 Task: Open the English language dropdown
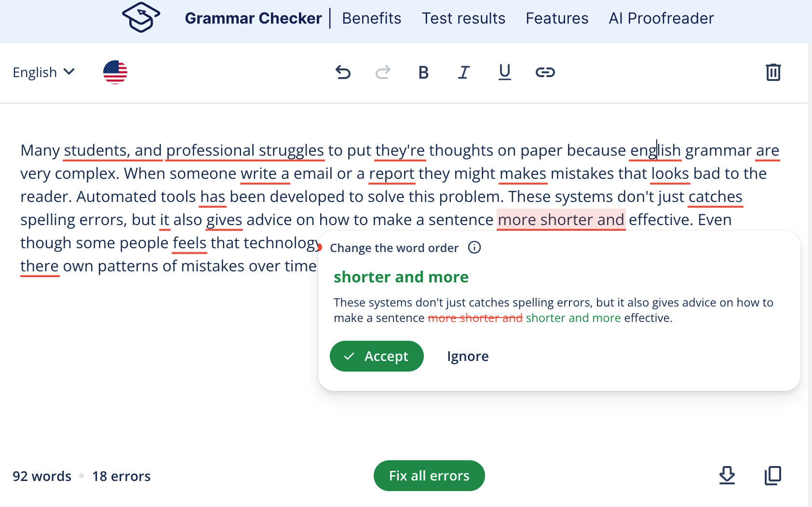(x=43, y=72)
